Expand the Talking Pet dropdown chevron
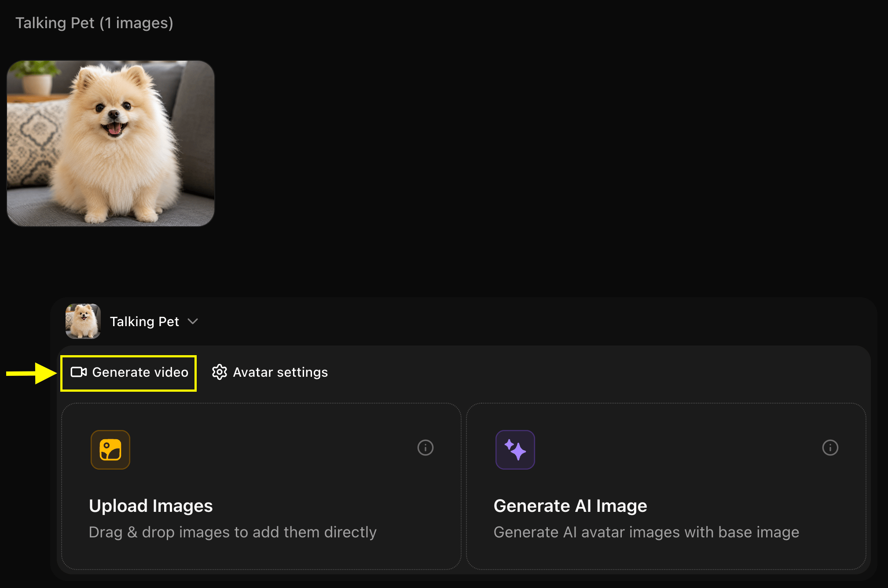The image size is (888, 588). pyautogui.click(x=193, y=321)
